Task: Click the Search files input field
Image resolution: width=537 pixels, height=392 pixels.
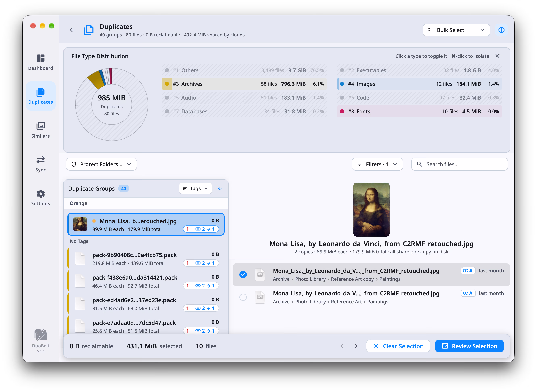Action: [x=459, y=164]
